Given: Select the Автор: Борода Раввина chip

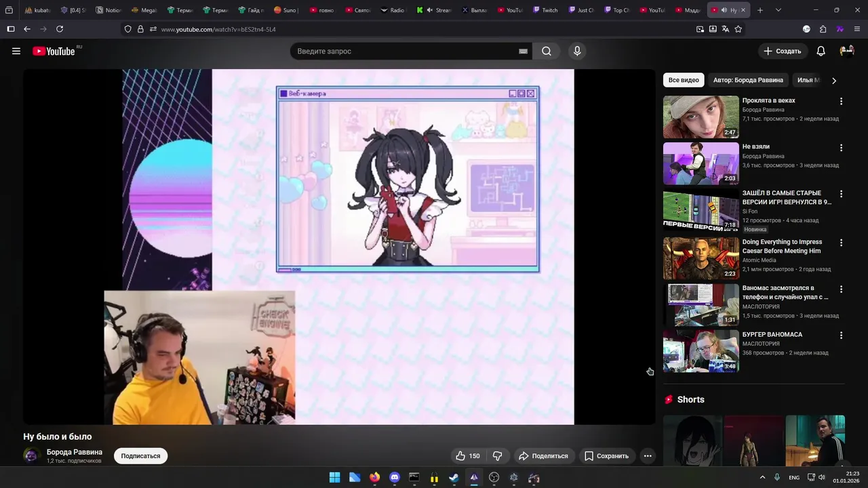Looking at the screenshot, I should (x=748, y=80).
